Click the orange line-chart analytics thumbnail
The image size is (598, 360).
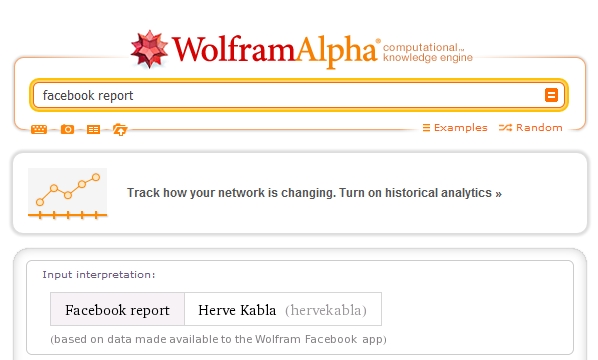(68, 194)
